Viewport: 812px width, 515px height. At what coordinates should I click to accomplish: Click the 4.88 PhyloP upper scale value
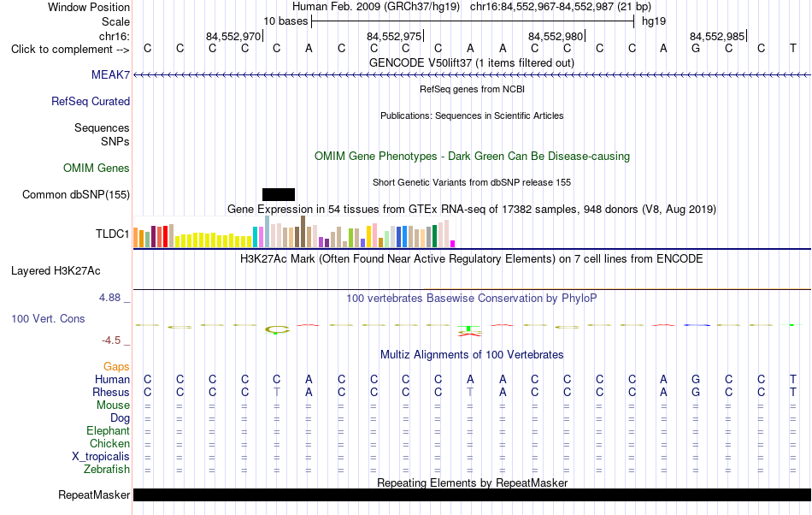point(109,298)
